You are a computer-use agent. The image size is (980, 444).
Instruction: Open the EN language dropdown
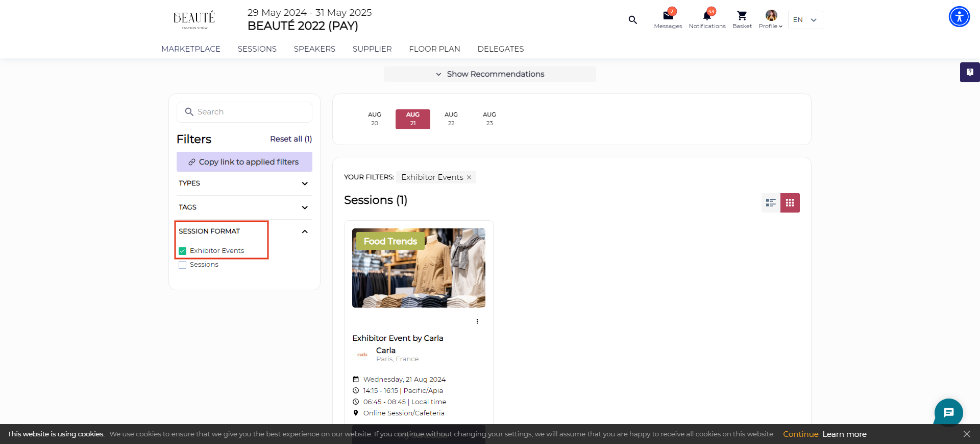tap(805, 20)
